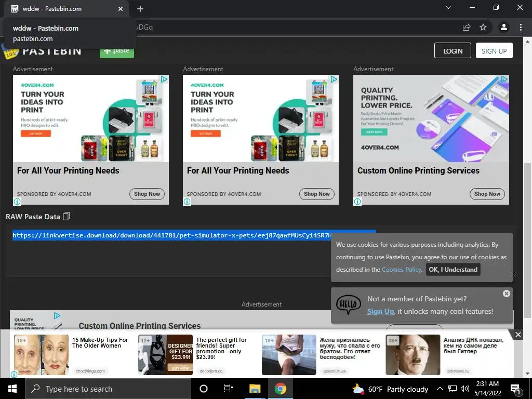Click the make-up tips ad thumbnail
The width and height of the screenshot is (532, 399).
click(41, 354)
